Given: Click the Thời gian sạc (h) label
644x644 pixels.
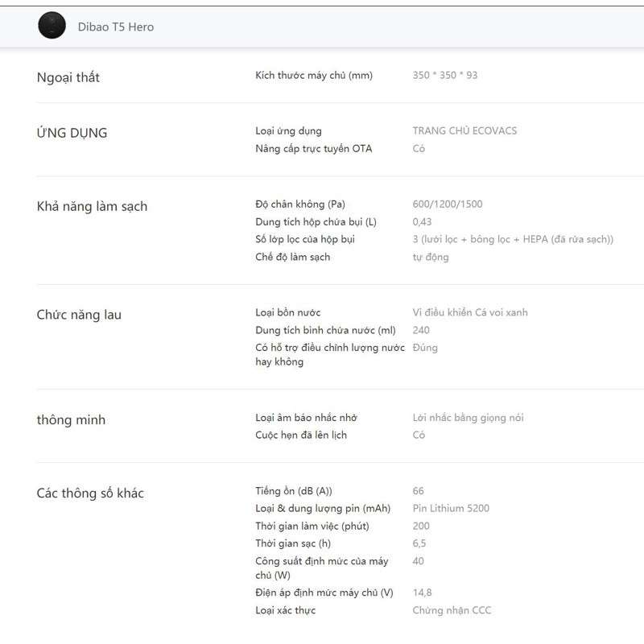Looking at the screenshot, I should [x=293, y=543].
